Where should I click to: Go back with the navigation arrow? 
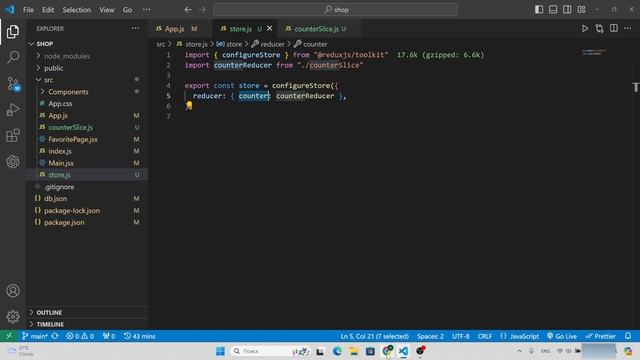pos(188,9)
